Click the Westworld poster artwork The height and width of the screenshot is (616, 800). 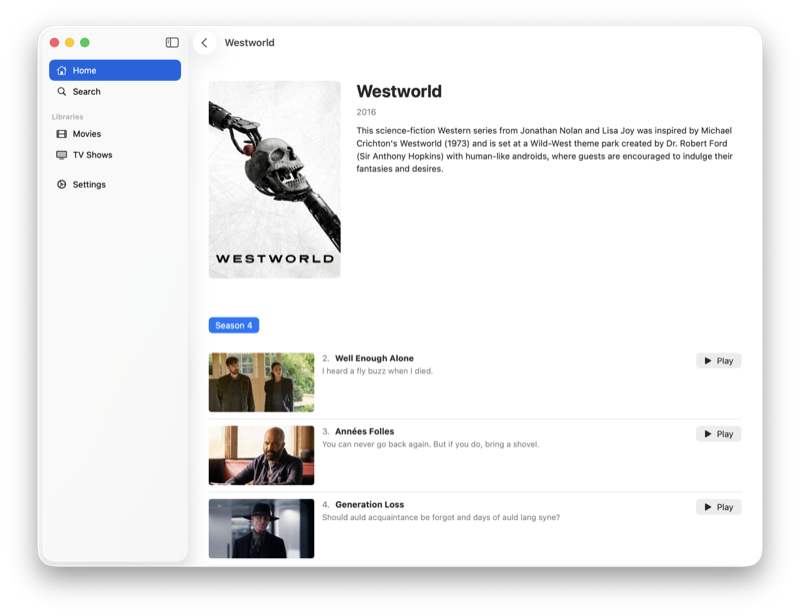[x=274, y=179]
